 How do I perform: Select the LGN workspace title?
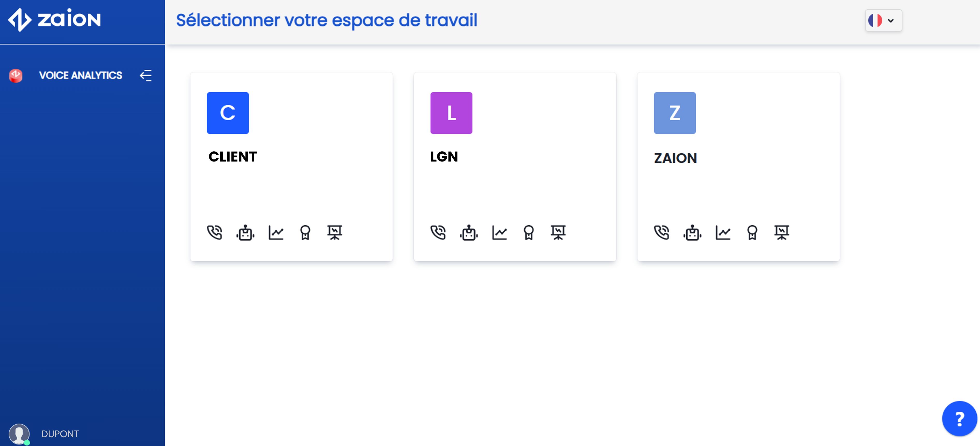pyautogui.click(x=444, y=157)
